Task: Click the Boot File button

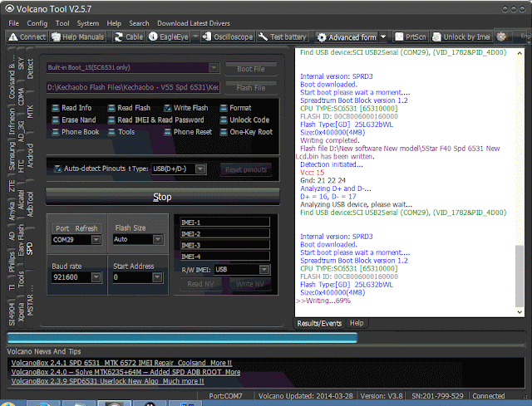Action: coord(251,69)
